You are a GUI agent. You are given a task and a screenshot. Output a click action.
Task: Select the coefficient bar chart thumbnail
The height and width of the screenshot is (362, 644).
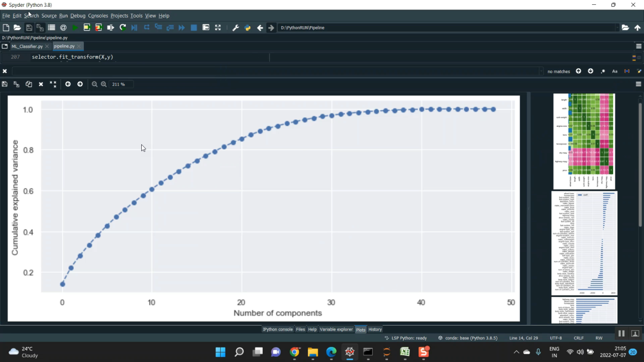pos(584,243)
